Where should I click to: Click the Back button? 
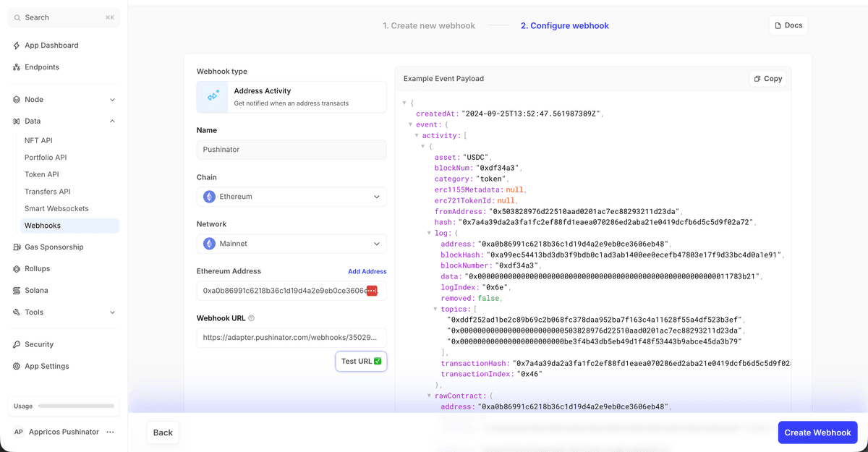coord(163,432)
